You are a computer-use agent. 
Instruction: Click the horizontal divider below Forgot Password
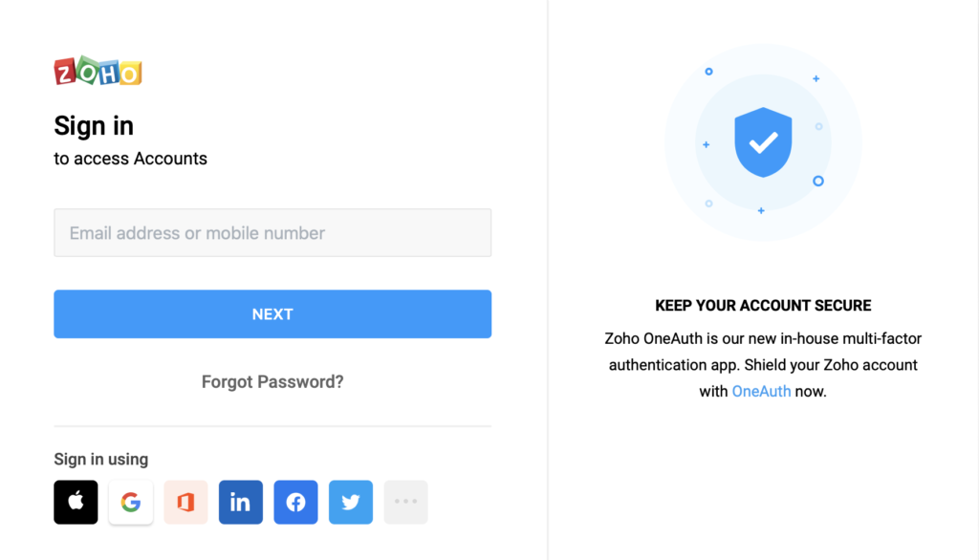(x=272, y=426)
